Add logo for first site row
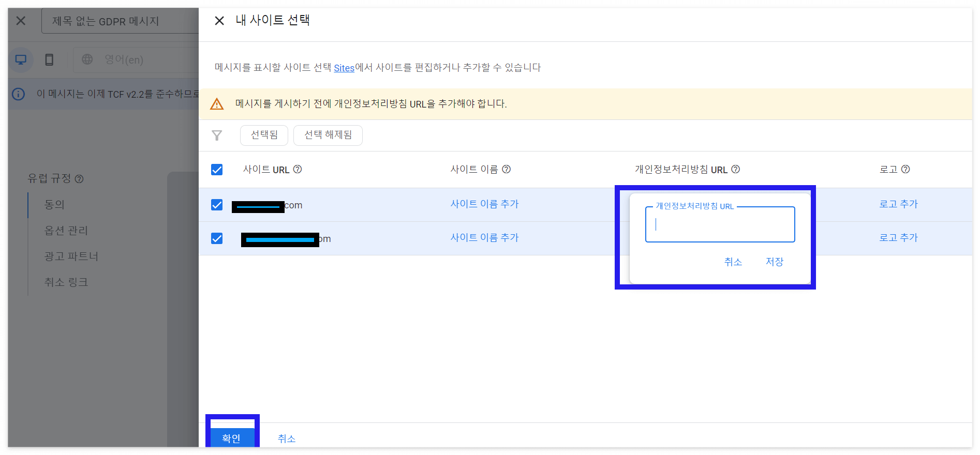This screenshot has width=980, height=455. (x=898, y=204)
